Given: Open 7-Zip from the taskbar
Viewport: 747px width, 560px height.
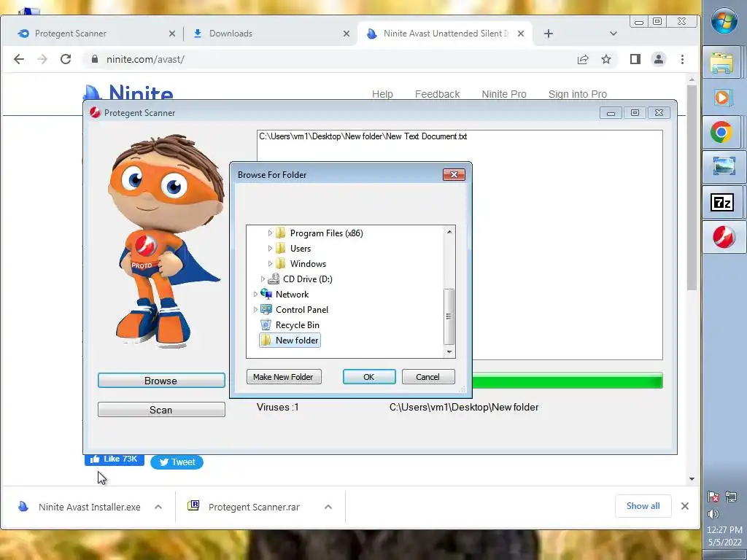Looking at the screenshot, I should tap(721, 203).
